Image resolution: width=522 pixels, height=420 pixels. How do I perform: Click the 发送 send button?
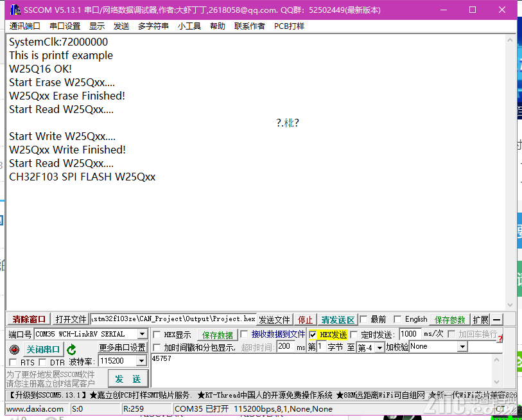tap(128, 379)
